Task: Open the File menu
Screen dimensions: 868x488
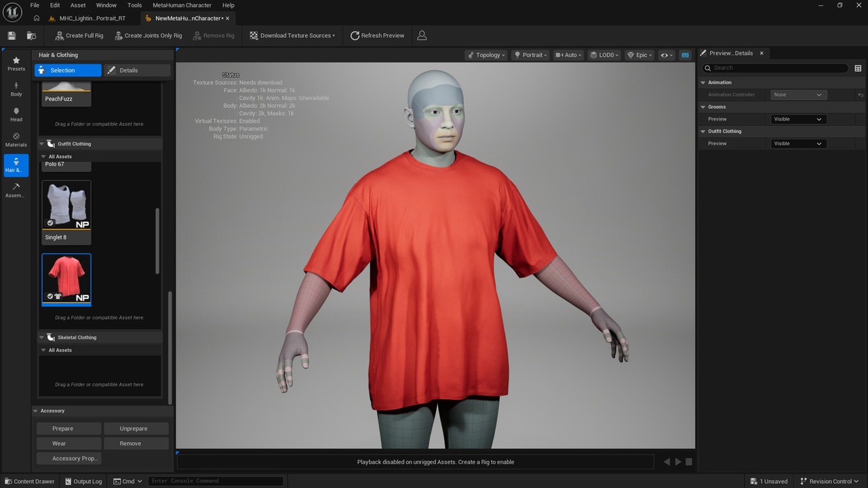Action: 35,5
